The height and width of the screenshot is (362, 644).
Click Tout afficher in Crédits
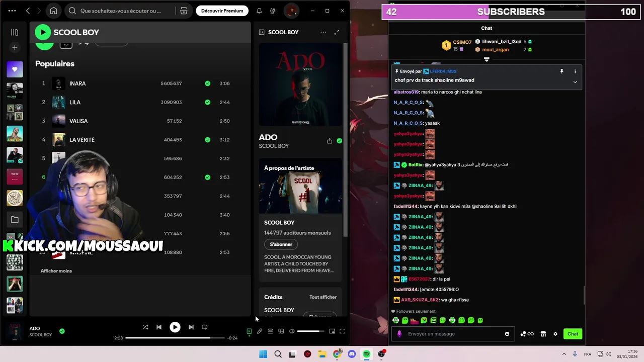[323, 297]
